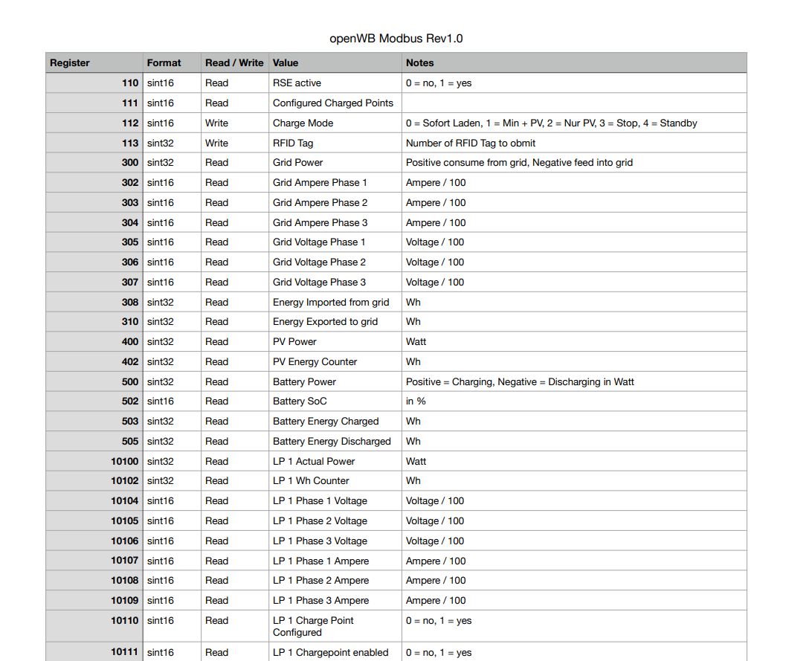Click register cell 10100
812x661 pixels.
(94, 461)
